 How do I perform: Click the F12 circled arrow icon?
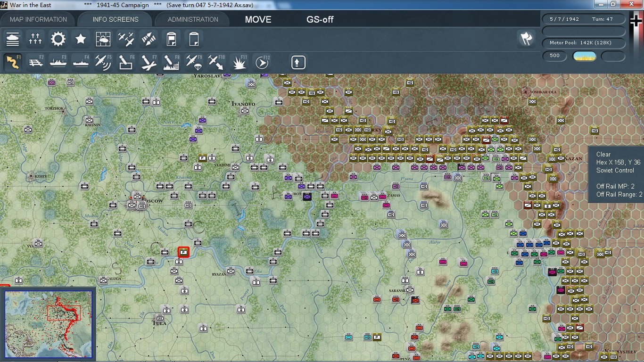[x=262, y=62]
